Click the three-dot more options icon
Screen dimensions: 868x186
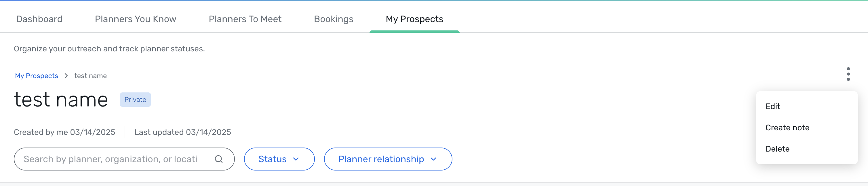tap(848, 74)
